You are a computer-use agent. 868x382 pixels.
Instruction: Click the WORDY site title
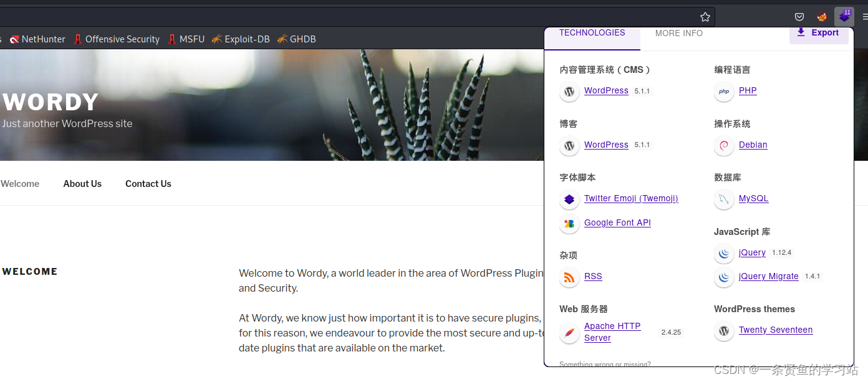coord(51,102)
